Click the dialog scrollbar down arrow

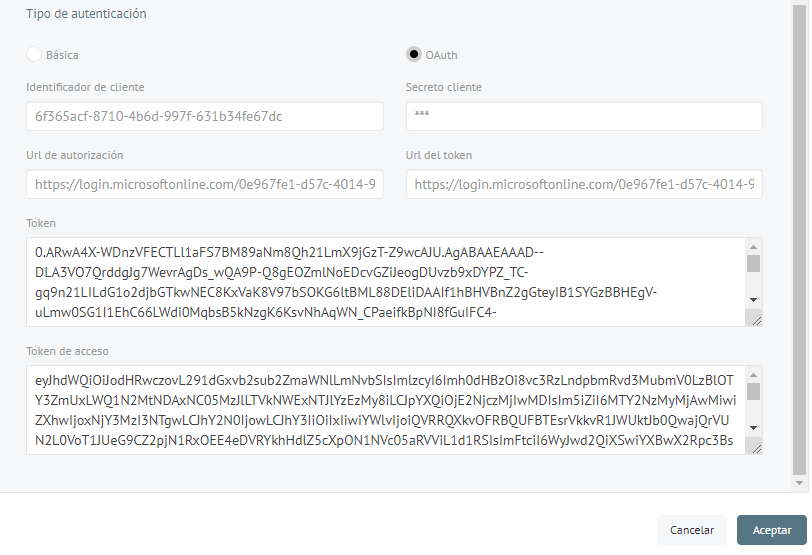pyautogui.click(x=800, y=483)
